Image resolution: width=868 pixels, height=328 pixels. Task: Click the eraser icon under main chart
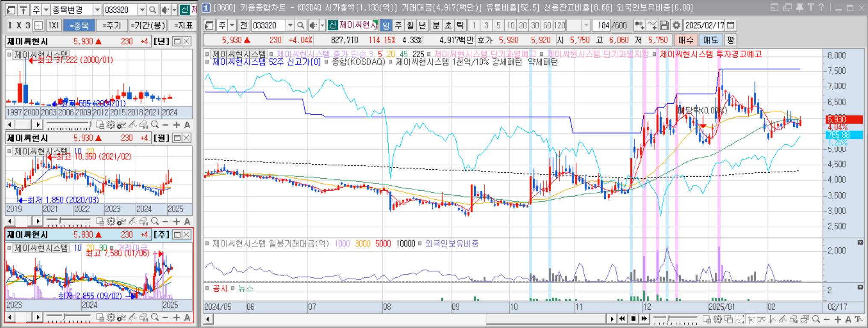(794, 319)
